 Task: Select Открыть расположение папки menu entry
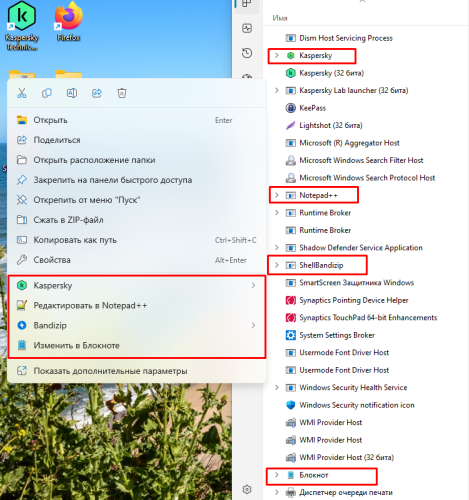pyautogui.click(x=137, y=160)
